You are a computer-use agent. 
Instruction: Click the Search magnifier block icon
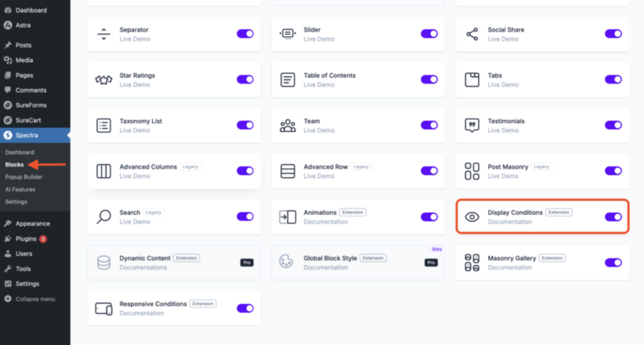103,217
